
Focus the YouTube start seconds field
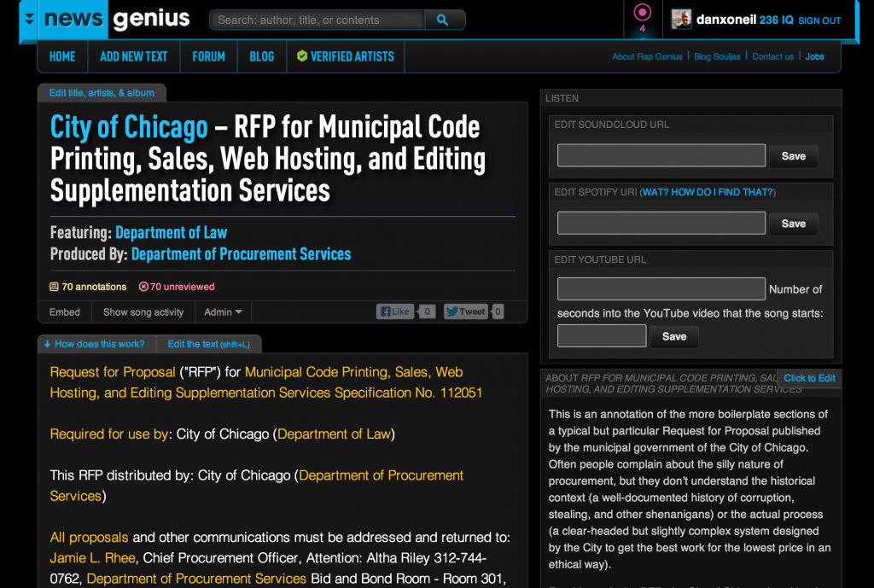[x=602, y=336]
